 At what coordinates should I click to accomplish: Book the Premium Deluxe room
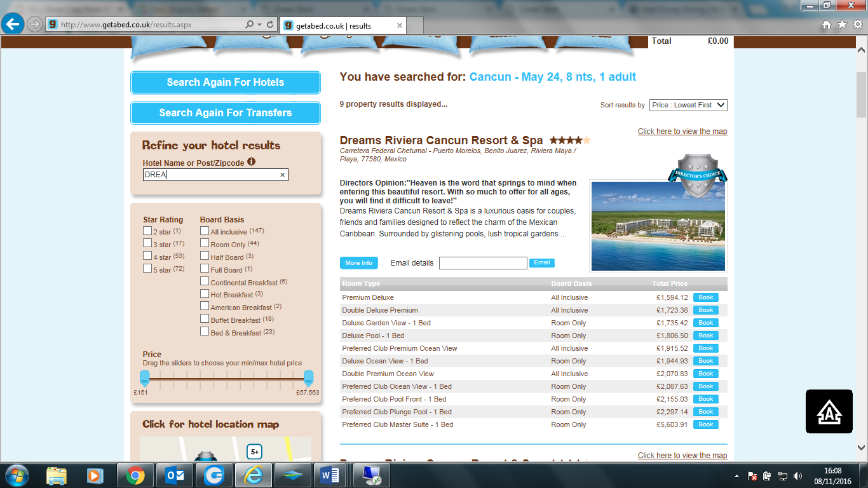coord(706,297)
